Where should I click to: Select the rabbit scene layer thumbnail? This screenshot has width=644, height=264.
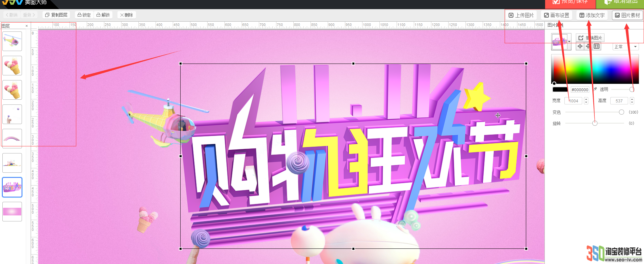12,163
